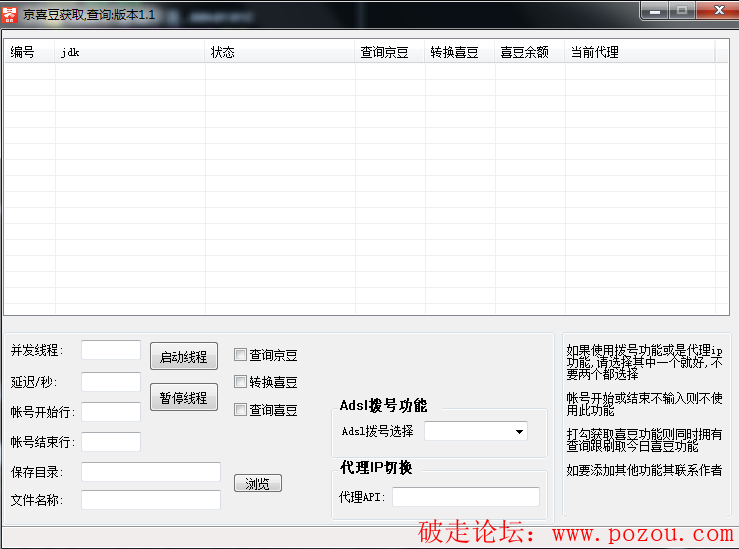Click the 代理IP切换 group label
The image size is (739, 549).
point(376,467)
